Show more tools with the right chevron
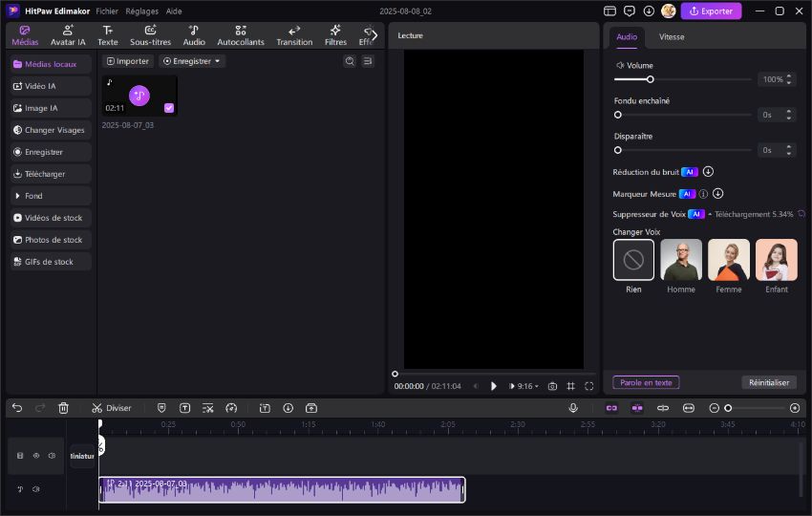 374,35
